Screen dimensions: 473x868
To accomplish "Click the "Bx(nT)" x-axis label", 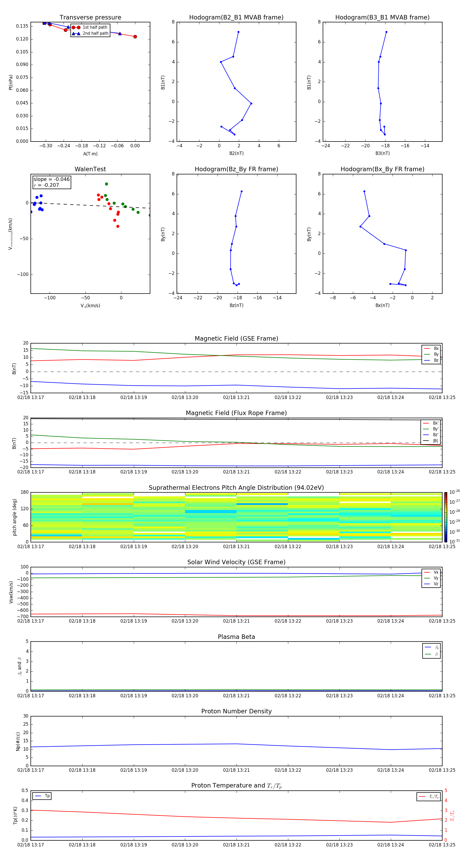I will pos(382,305).
